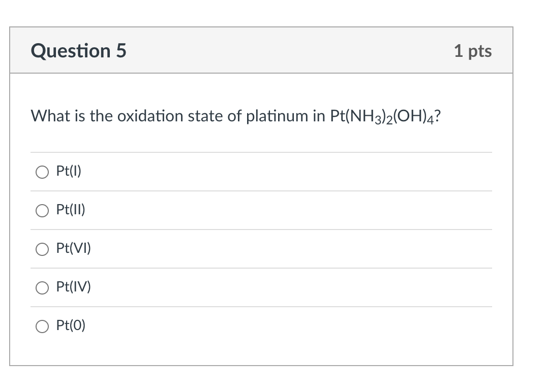The height and width of the screenshot is (392, 546).
Task: Select the Pt(0) radio button
Action: point(42,326)
